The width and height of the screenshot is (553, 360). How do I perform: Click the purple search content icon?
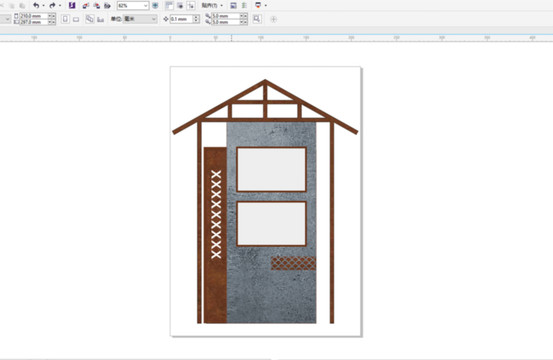pos(72,5)
